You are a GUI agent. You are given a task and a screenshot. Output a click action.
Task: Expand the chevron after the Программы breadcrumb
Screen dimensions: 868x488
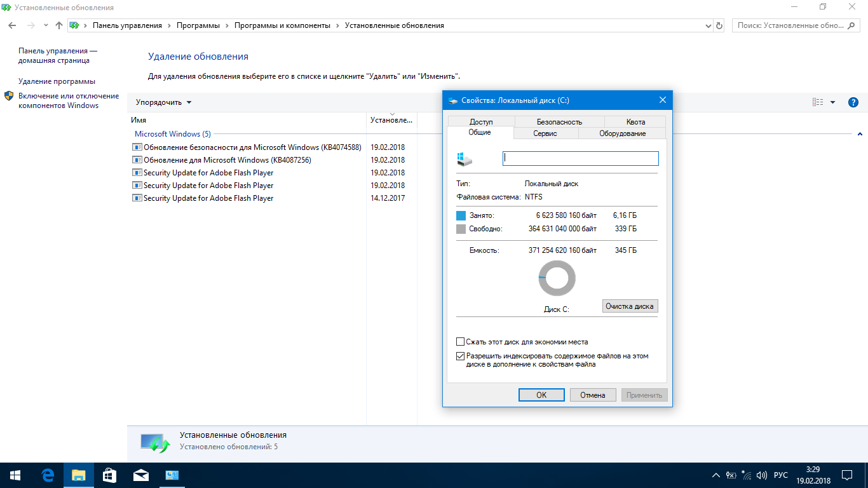tap(227, 25)
